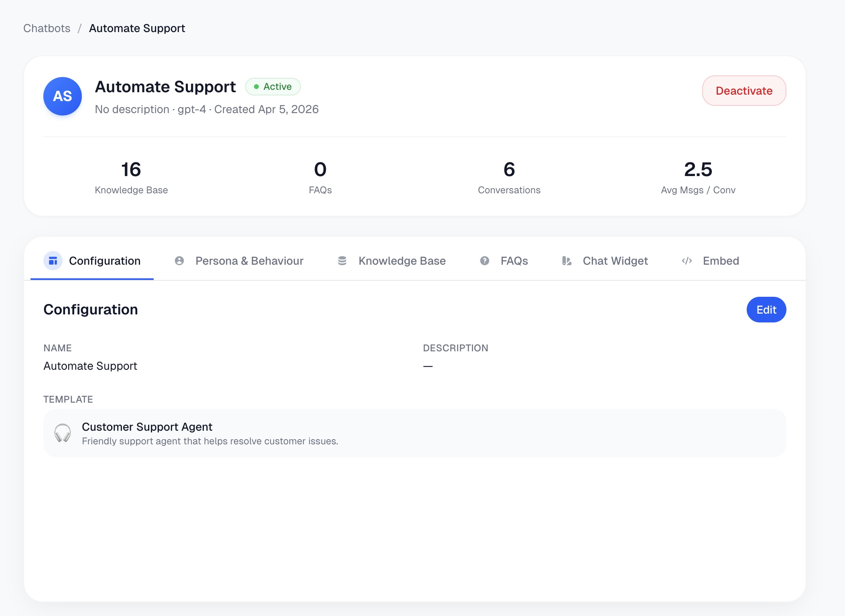Click the headphones template icon
The image size is (845, 616).
pyautogui.click(x=63, y=433)
